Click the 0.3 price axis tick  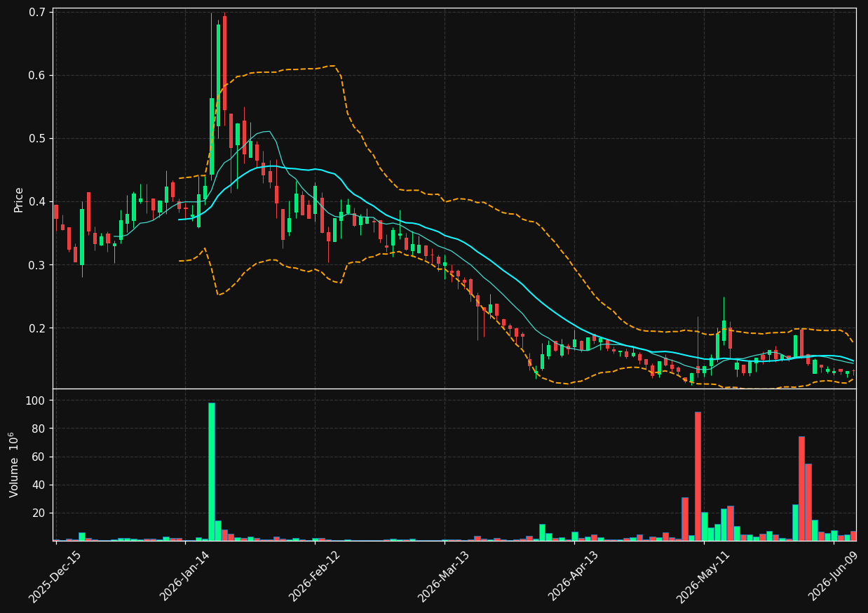[38, 264]
